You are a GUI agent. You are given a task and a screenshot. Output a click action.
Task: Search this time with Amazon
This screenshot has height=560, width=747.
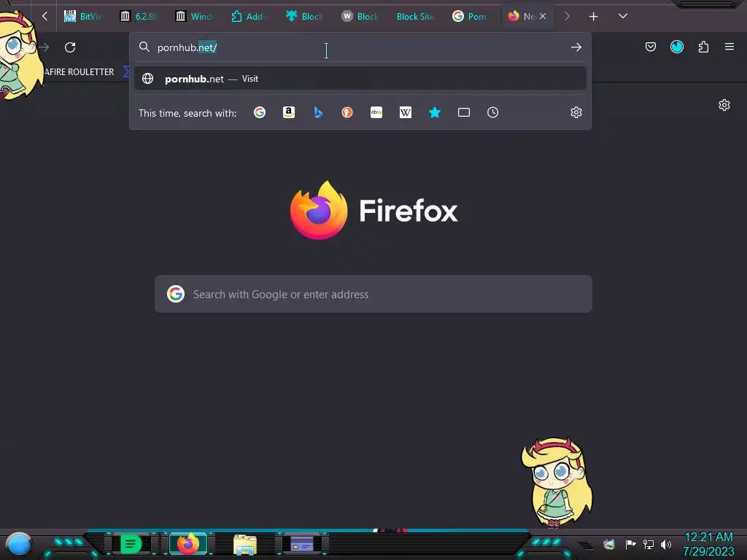coord(289,112)
